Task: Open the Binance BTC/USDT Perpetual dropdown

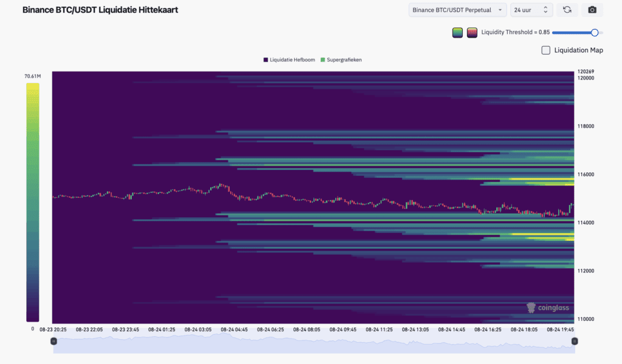Action: (457, 10)
